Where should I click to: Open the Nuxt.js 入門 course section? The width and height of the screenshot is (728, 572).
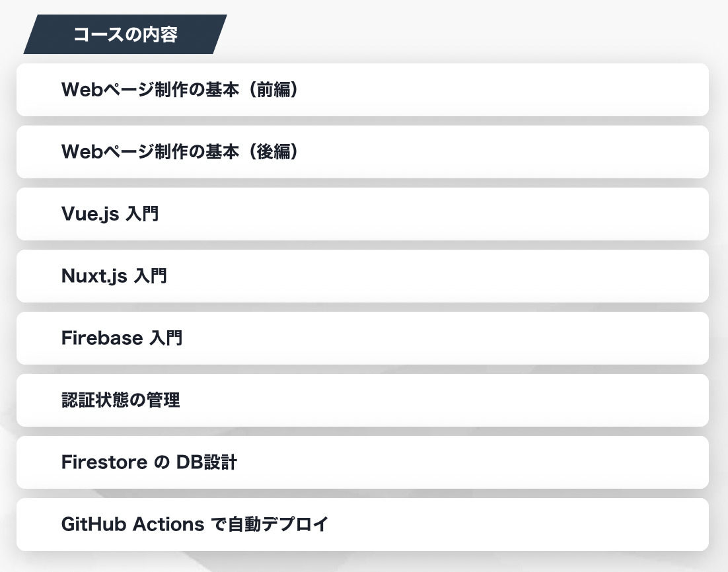tap(362, 276)
